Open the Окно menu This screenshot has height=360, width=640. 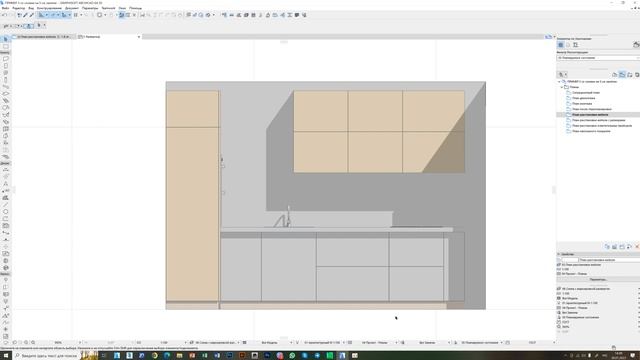coord(122,8)
